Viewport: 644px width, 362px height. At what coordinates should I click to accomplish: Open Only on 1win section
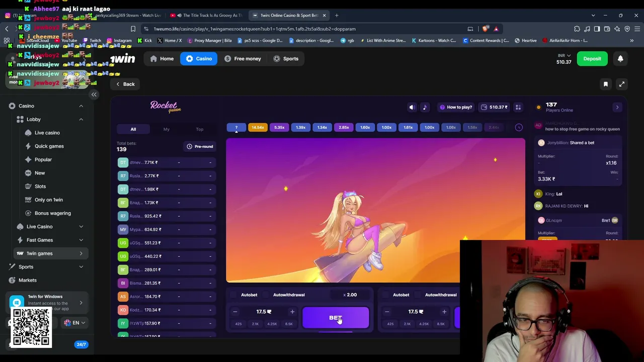click(49, 200)
